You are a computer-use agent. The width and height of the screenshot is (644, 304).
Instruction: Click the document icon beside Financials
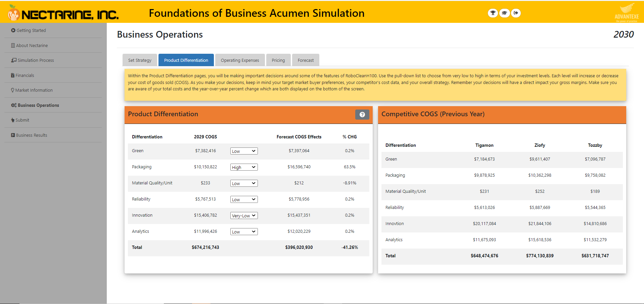click(x=12, y=75)
